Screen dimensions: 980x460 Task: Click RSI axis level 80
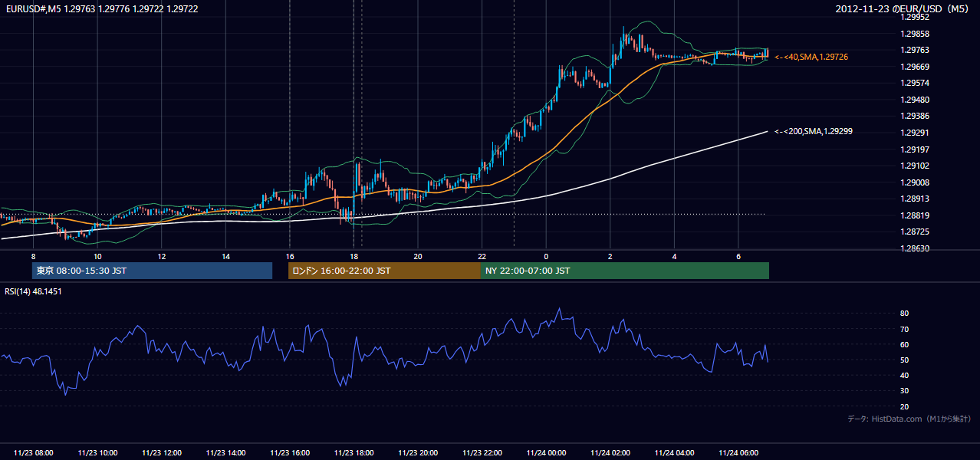(x=905, y=314)
